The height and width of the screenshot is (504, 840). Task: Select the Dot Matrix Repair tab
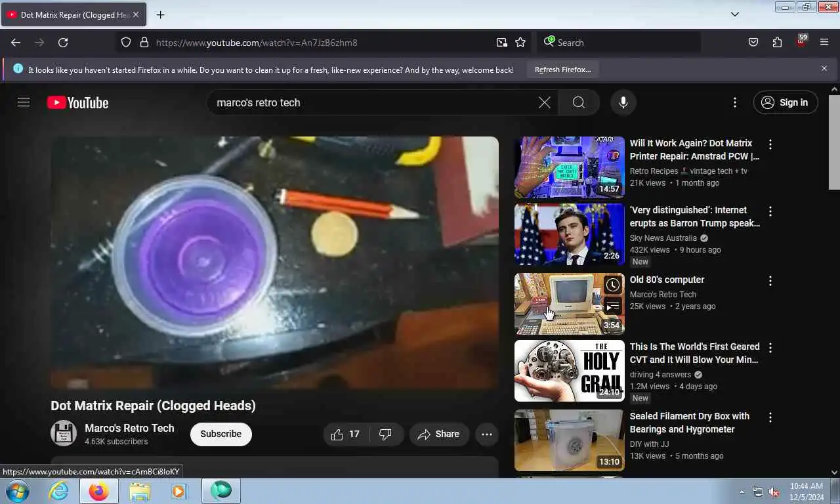73,14
